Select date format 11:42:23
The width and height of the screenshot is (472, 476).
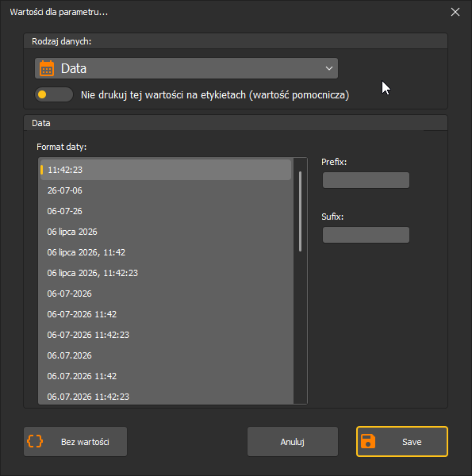(x=166, y=170)
